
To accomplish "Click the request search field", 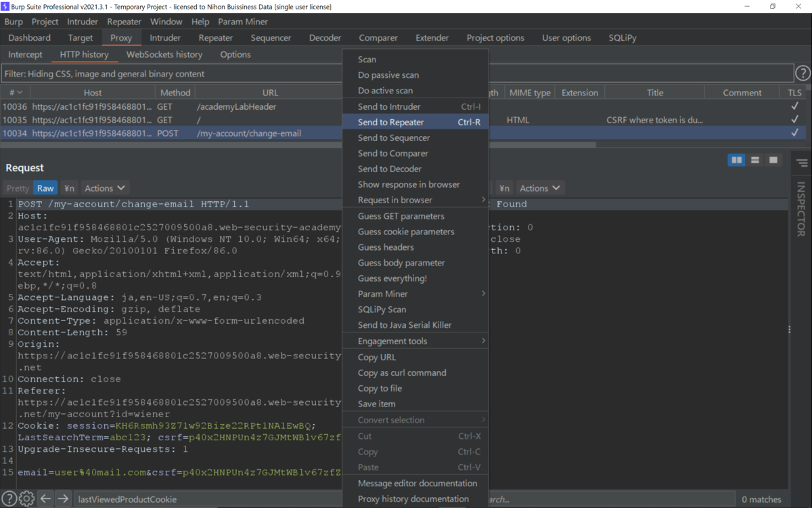I will [x=208, y=499].
